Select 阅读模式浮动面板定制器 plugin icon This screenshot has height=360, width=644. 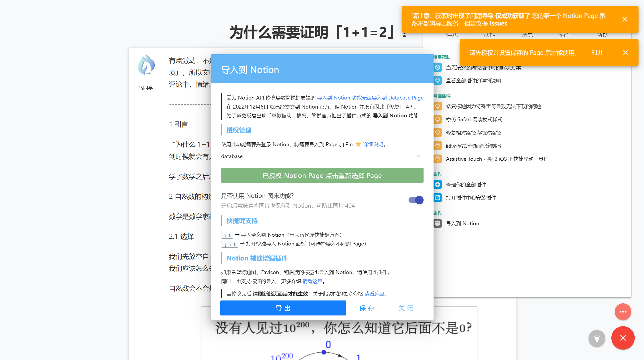click(x=438, y=145)
